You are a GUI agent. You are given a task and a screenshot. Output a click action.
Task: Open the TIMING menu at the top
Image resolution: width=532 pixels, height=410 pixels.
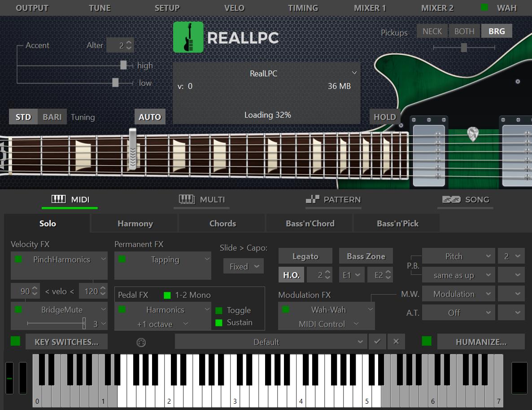coord(303,8)
